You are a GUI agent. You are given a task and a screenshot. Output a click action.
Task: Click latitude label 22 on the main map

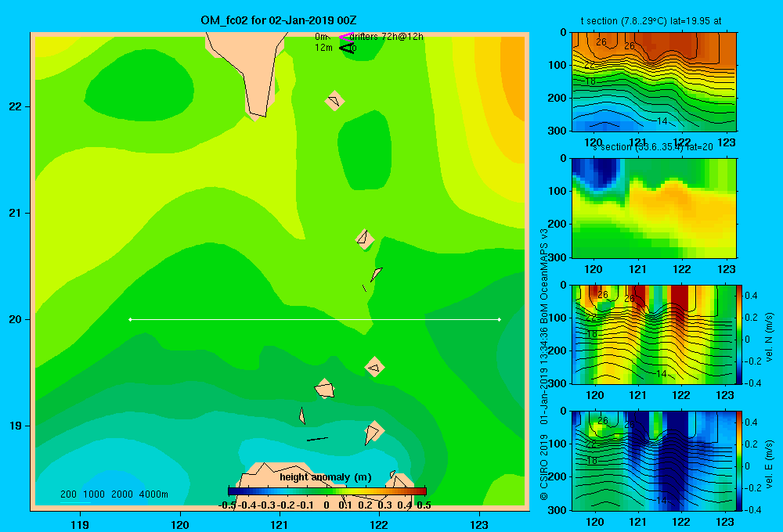16,107
